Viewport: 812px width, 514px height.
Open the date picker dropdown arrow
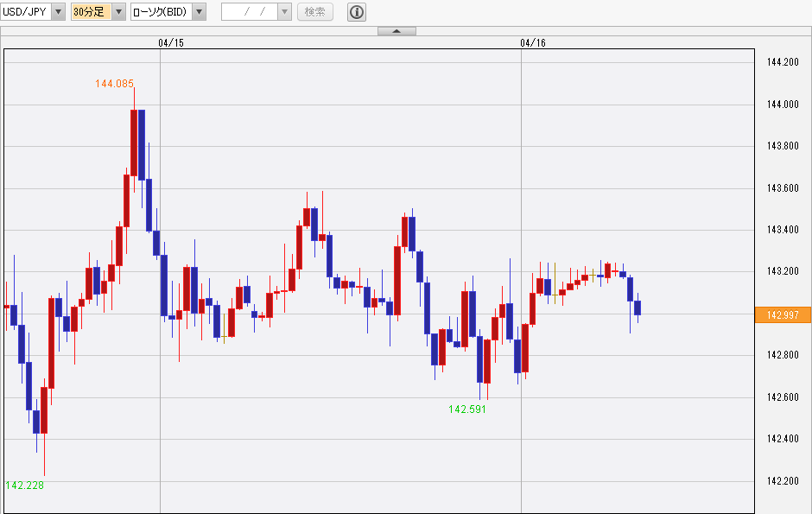[x=285, y=12]
